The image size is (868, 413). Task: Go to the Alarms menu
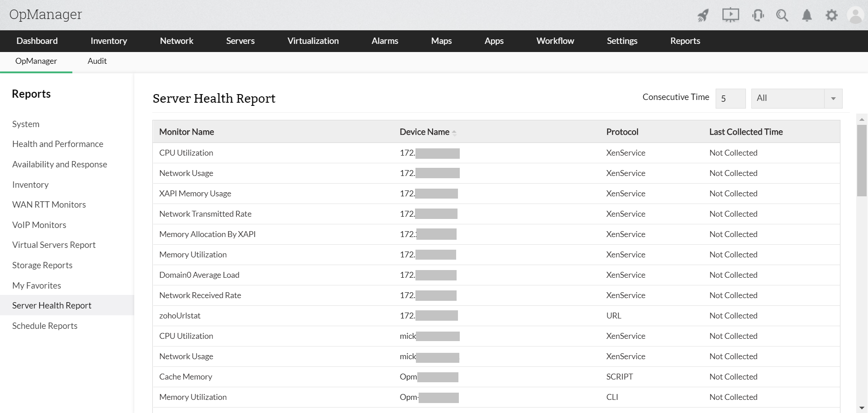point(385,41)
